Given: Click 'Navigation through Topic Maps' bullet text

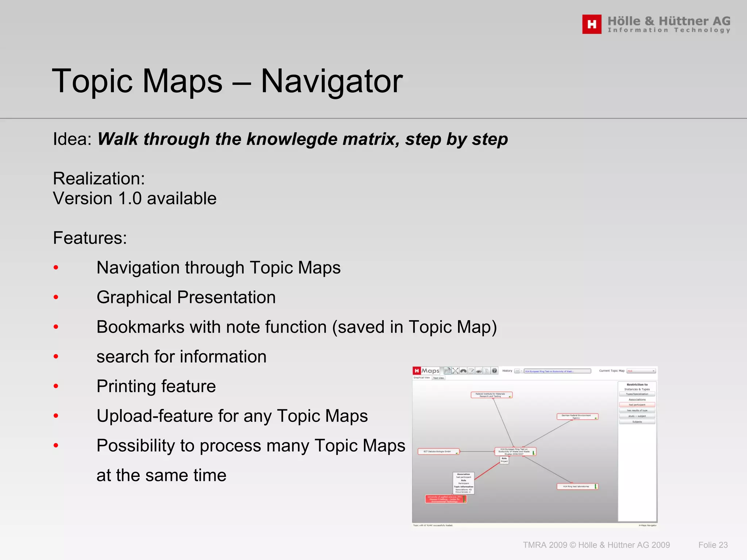Looking at the screenshot, I should (218, 268).
